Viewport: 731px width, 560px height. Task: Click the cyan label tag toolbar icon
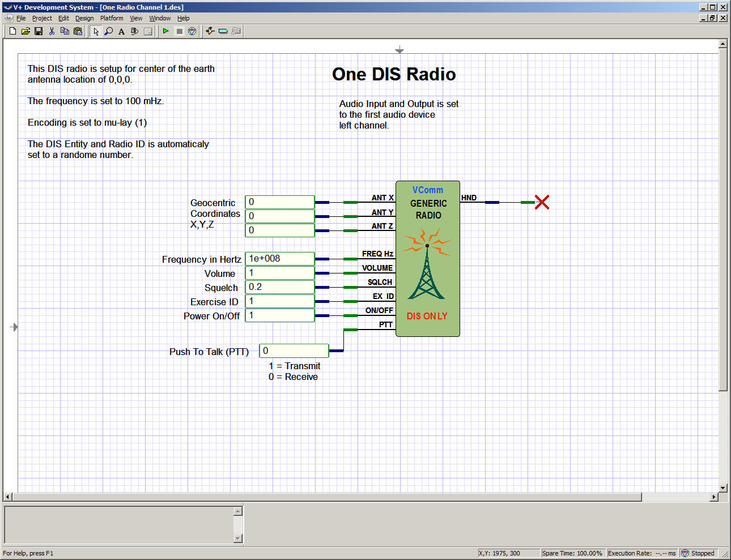click(223, 31)
